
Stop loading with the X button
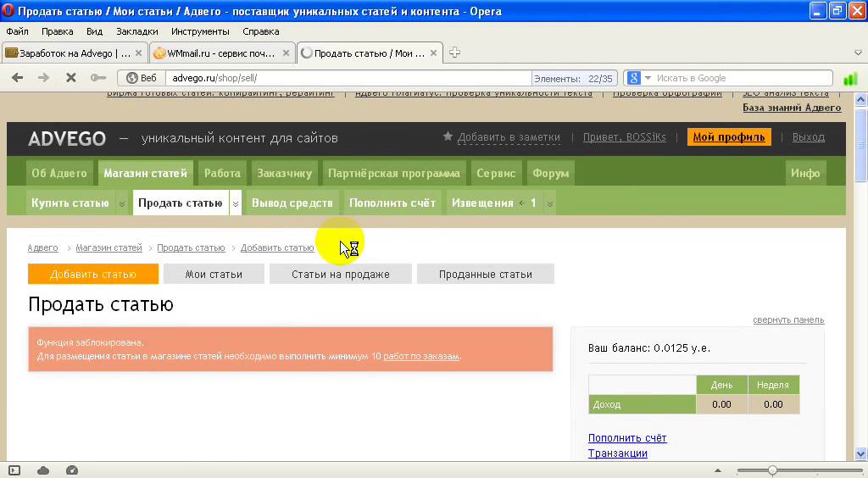coord(71,78)
